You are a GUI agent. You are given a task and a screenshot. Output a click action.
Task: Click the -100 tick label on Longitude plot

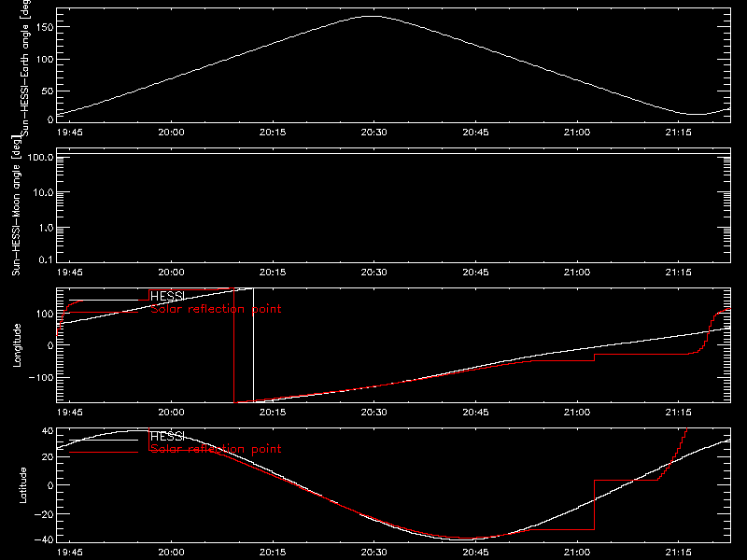pyautogui.click(x=41, y=378)
